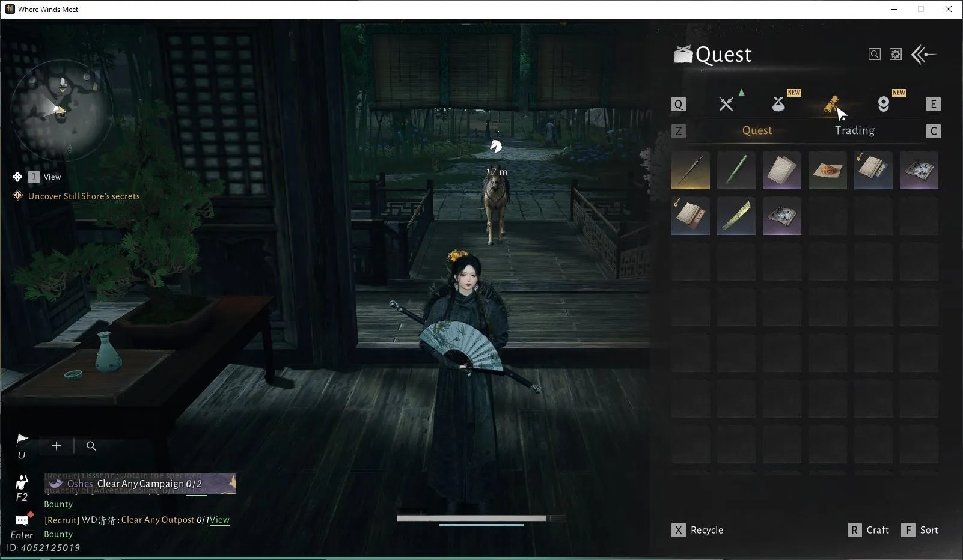Select the orange powder on paper item
The width and height of the screenshot is (963, 560).
(x=828, y=171)
